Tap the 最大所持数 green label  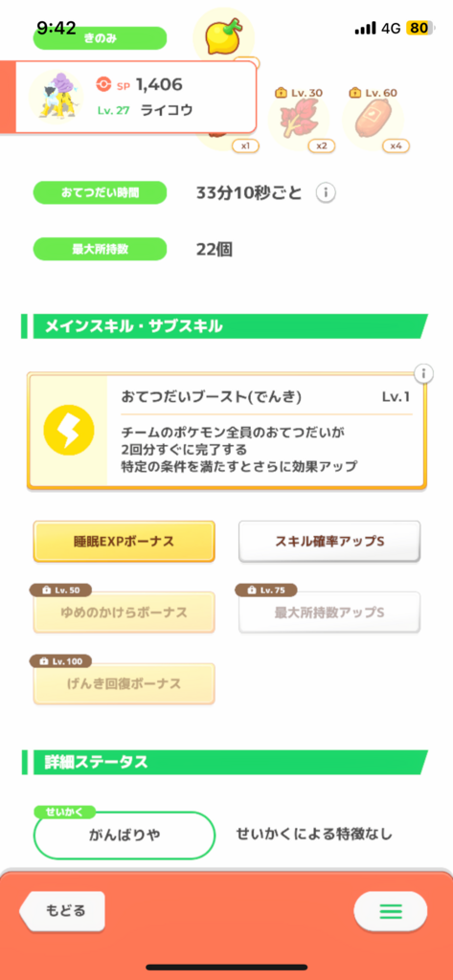[x=101, y=249]
